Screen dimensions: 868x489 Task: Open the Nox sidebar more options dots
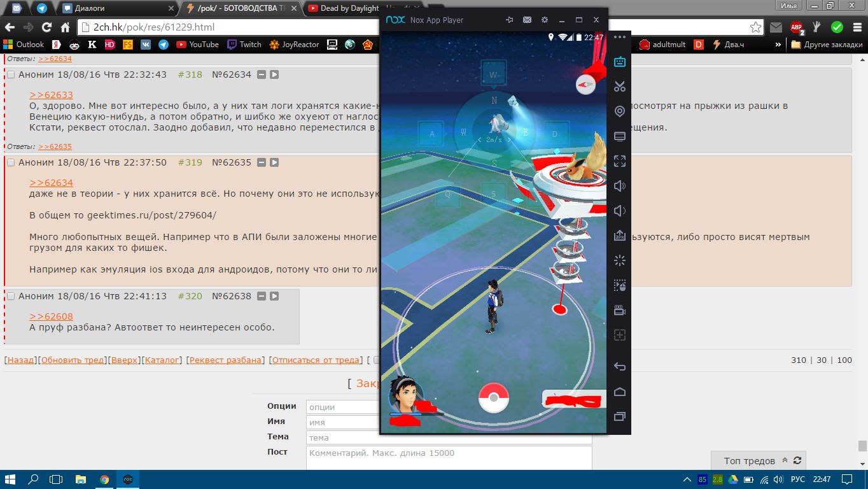[620, 38]
